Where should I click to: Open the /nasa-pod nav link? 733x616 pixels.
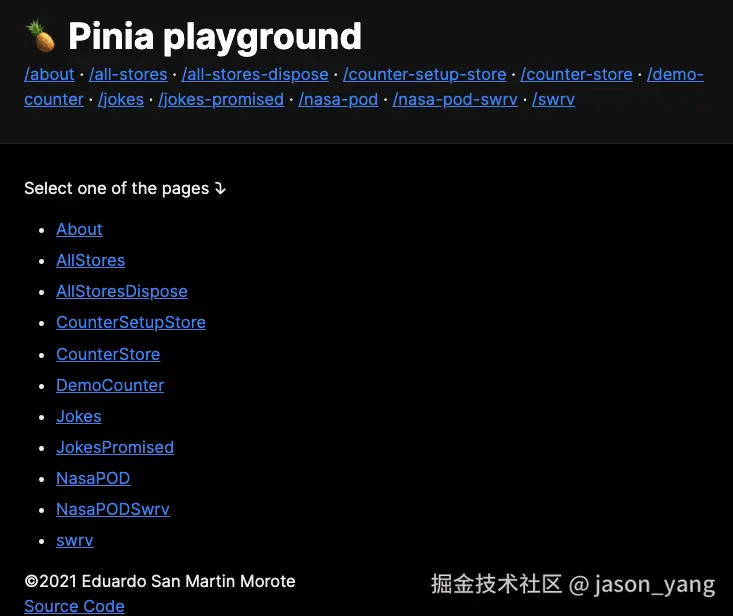pyautogui.click(x=338, y=99)
